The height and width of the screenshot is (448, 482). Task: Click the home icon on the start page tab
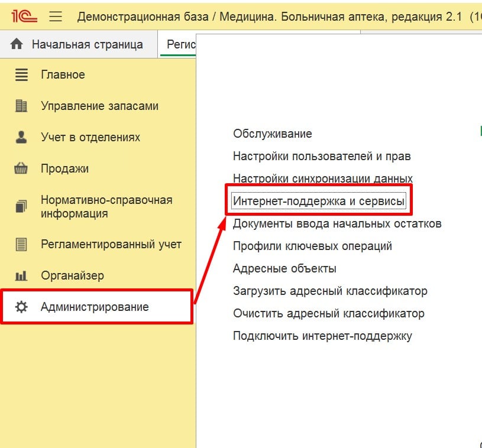tap(17, 44)
